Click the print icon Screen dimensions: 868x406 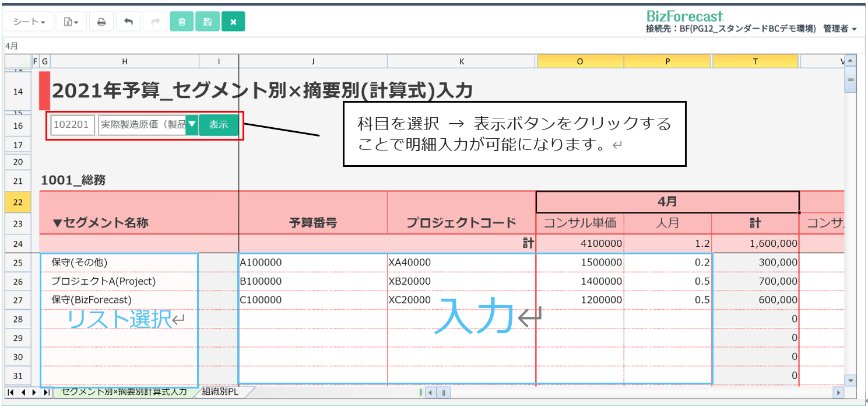101,22
